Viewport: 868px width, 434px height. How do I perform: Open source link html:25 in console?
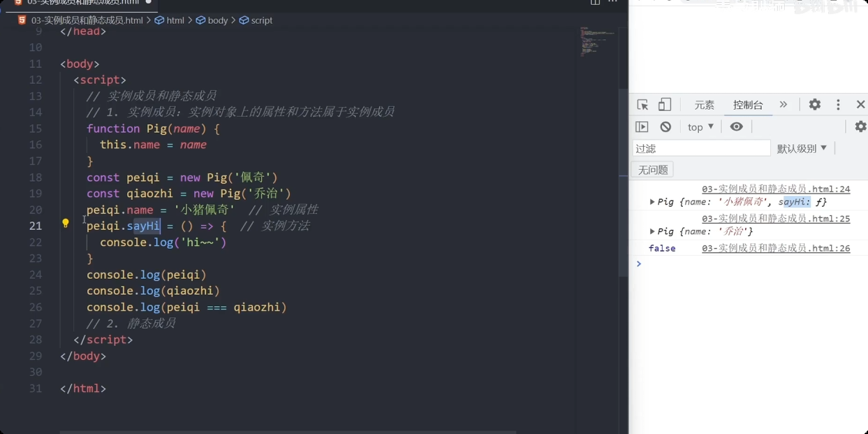[x=776, y=218]
